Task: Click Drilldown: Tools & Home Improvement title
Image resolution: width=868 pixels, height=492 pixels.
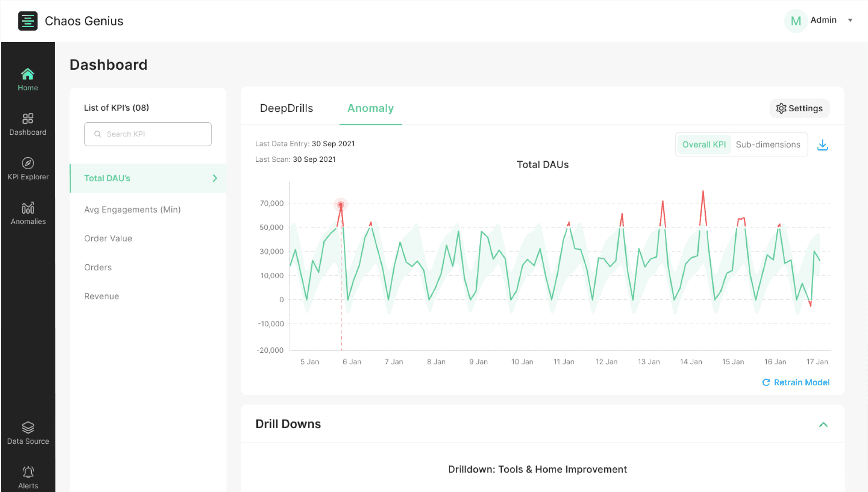Action: (x=537, y=469)
